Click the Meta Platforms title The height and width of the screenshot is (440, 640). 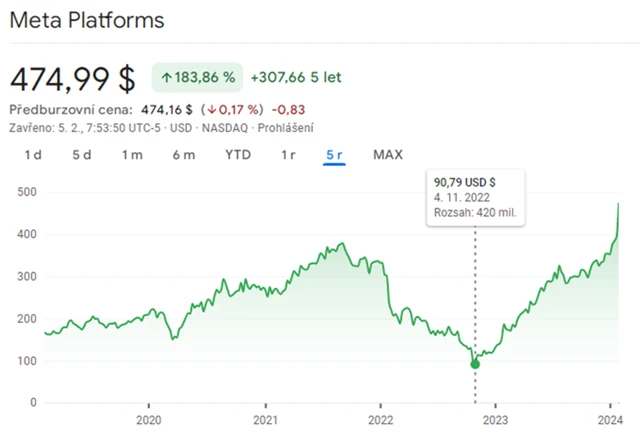pyautogui.click(x=87, y=20)
